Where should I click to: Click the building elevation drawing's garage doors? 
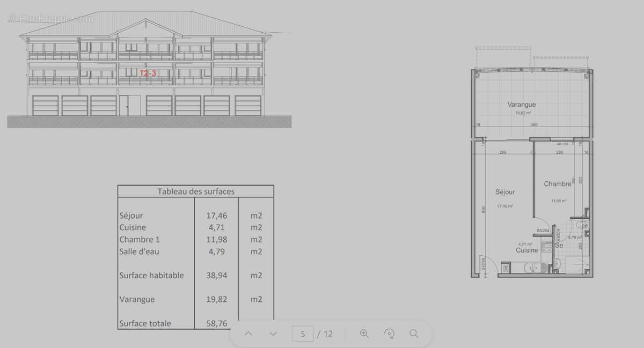pos(75,106)
